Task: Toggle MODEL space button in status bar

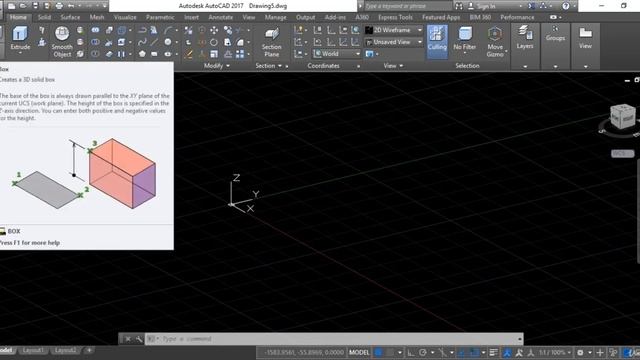Action: (x=359, y=352)
